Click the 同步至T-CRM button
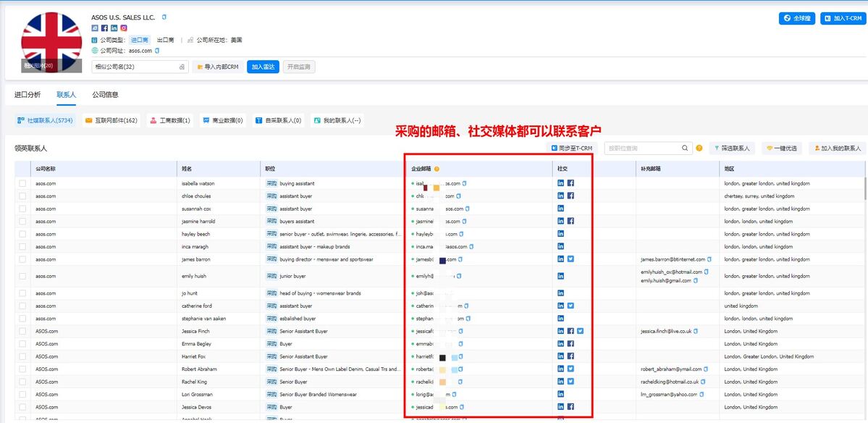 pyautogui.click(x=570, y=148)
